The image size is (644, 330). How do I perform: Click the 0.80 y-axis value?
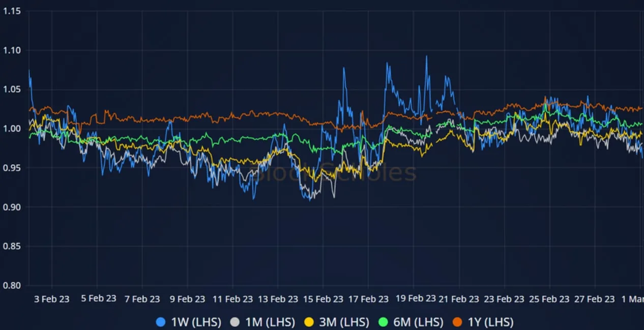click(12, 285)
